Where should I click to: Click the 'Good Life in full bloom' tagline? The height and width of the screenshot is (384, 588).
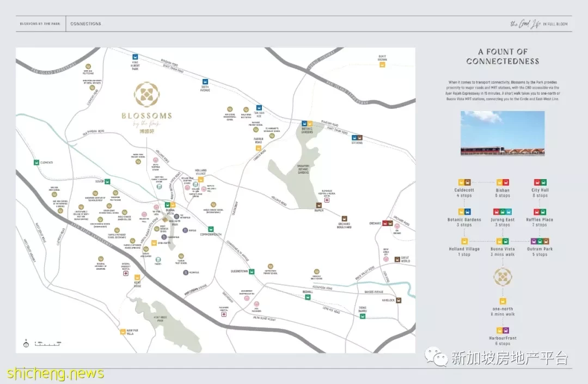pyautogui.click(x=539, y=24)
